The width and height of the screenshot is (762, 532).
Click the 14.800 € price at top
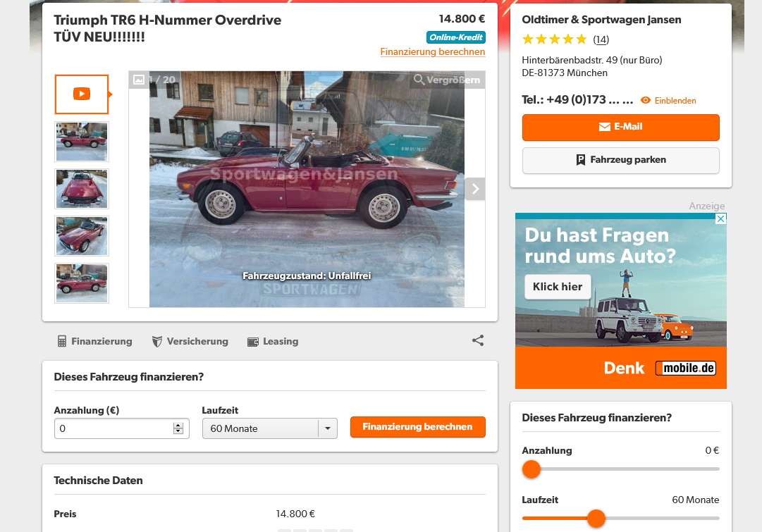[462, 19]
